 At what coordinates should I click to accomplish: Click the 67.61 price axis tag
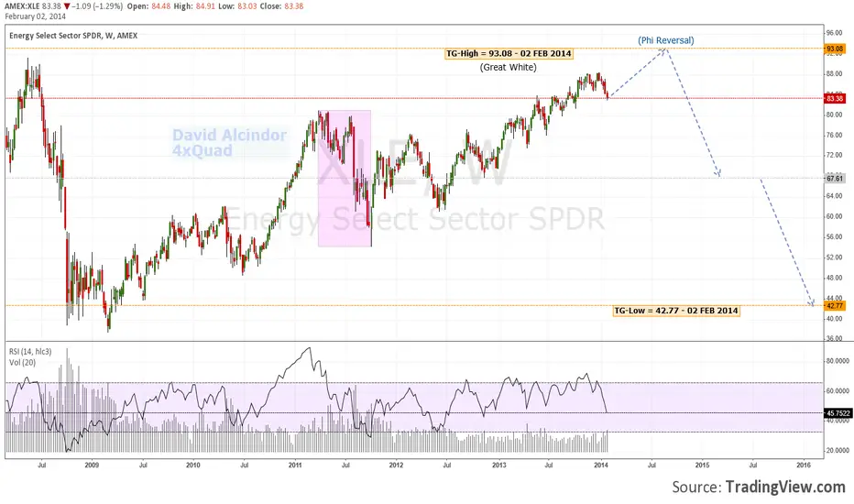pyautogui.click(x=835, y=178)
